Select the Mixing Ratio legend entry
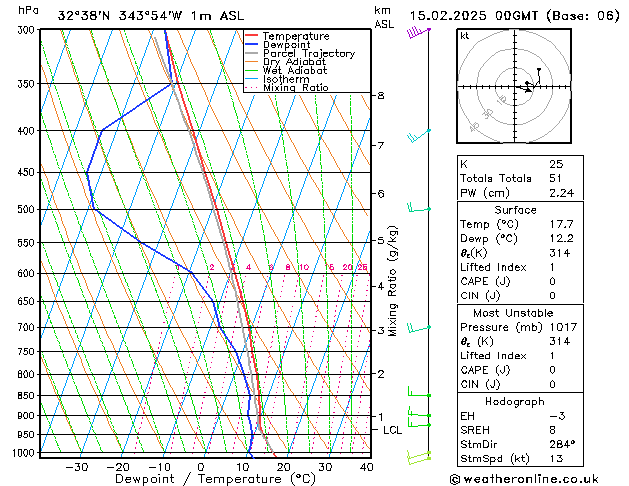 (x=295, y=88)
